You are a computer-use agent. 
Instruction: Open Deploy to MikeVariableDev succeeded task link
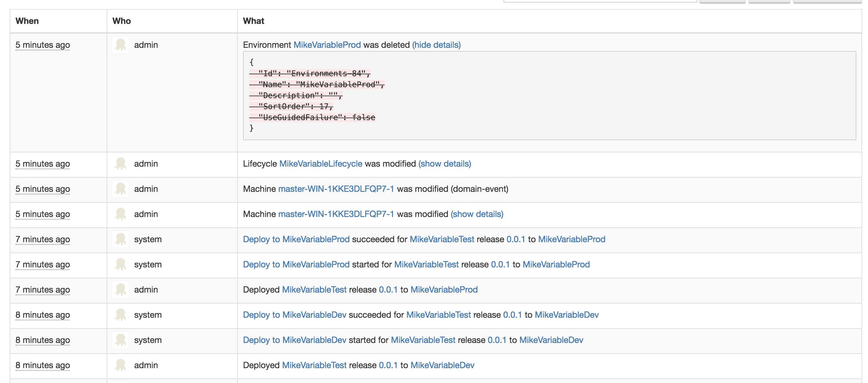tap(294, 315)
